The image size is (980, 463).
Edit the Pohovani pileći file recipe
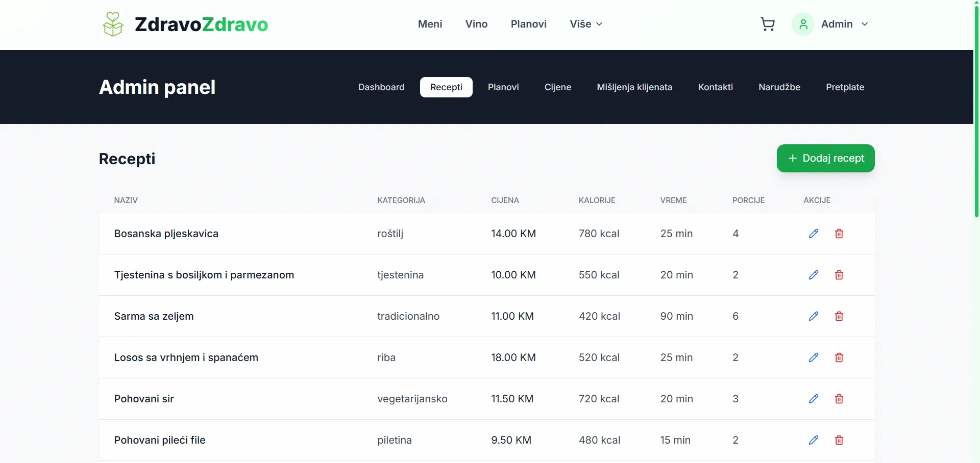814,440
